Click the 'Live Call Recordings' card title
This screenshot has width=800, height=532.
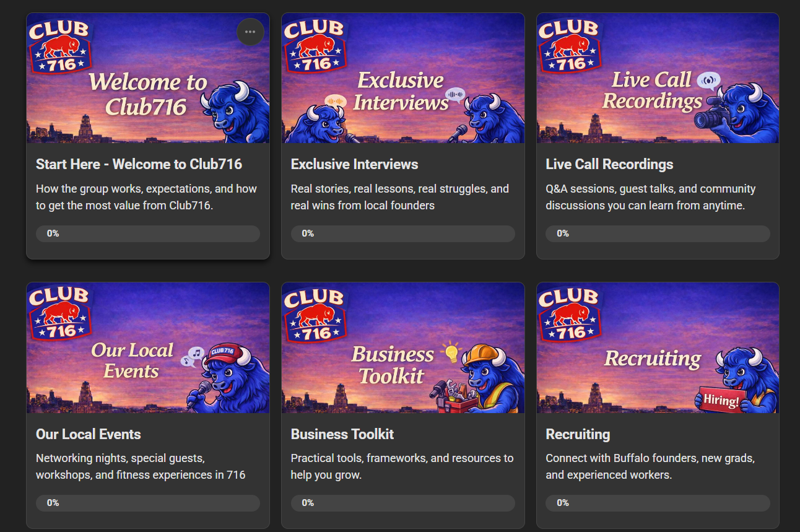point(609,164)
